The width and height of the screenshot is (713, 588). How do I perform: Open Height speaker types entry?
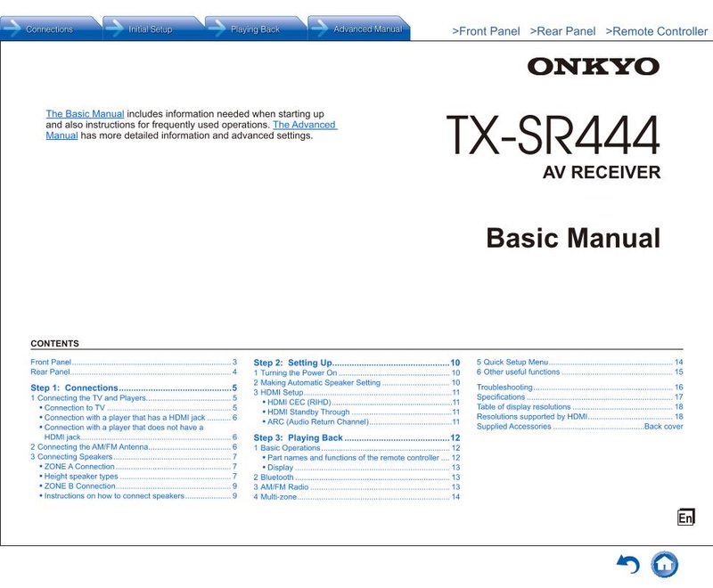pyautogui.click(x=138, y=477)
